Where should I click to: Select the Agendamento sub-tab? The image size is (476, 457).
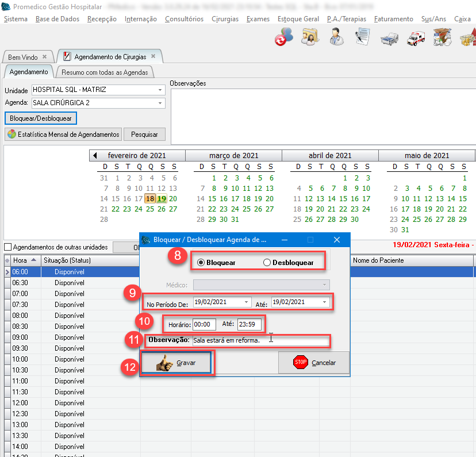point(29,72)
